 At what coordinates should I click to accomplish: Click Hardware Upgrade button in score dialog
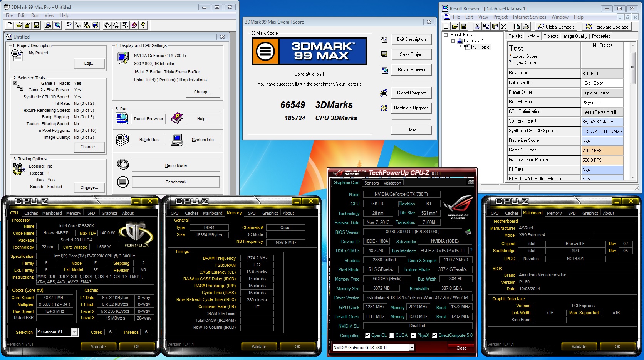[x=411, y=108]
